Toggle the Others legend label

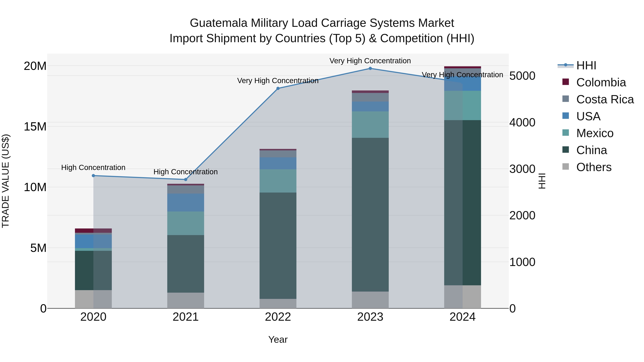(x=594, y=167)
